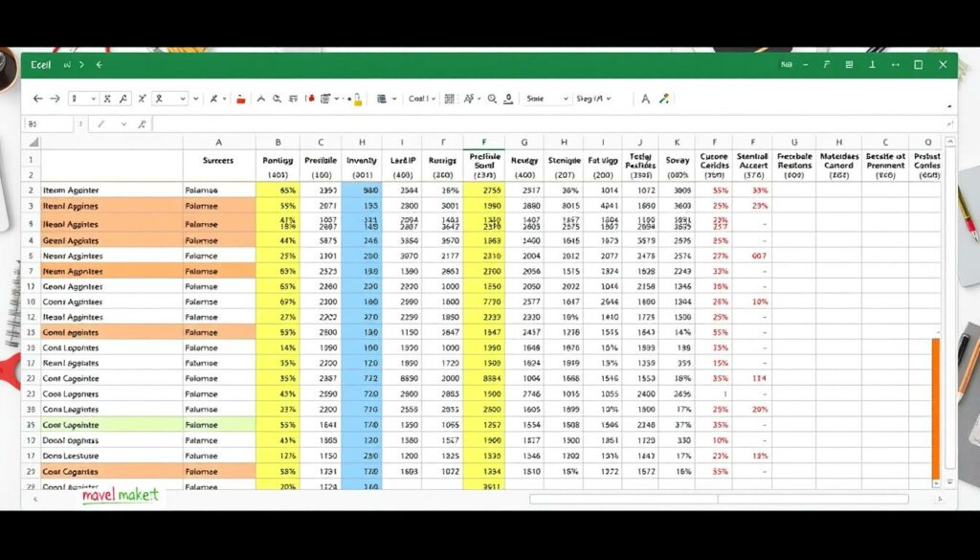
Task: Select the cell with value 8690
Action: (x=402, y=379)
